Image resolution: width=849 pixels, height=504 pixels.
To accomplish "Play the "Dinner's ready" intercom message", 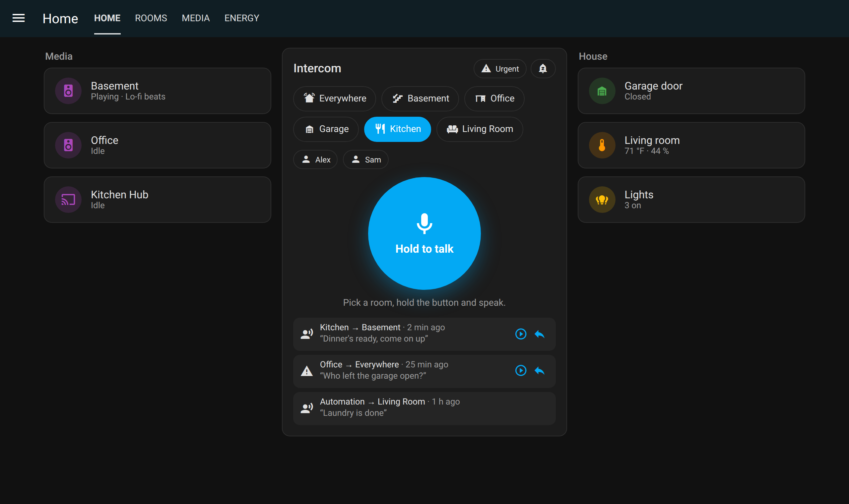I will pyautogui.click(x=521, y=334).
